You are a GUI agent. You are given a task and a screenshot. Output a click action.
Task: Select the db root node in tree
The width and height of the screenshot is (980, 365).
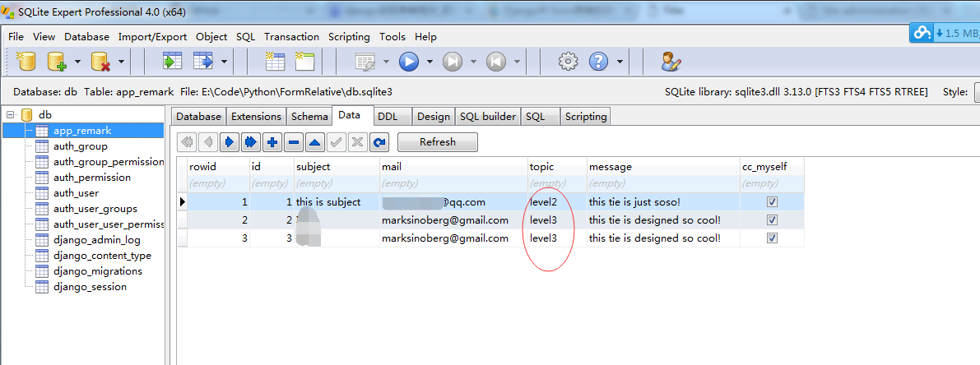[45, 115]
